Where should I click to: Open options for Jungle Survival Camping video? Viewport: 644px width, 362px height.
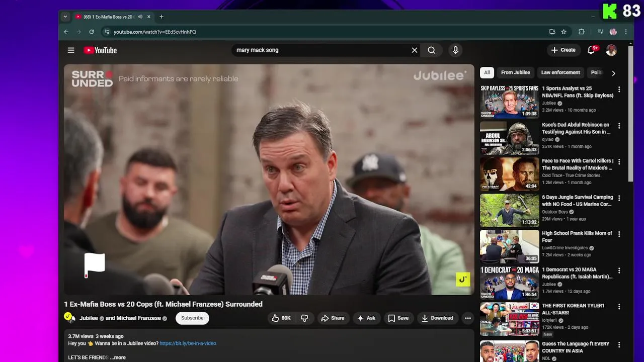[x=619, y=198]
